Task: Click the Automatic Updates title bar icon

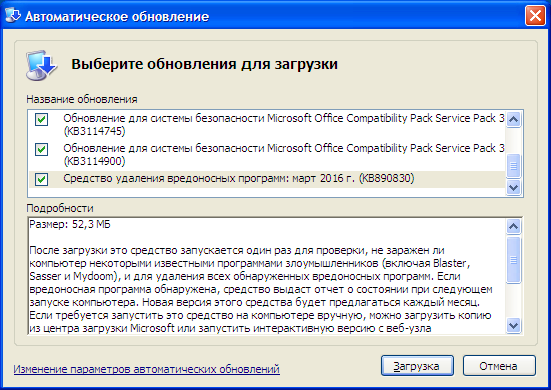Action: click(13, 16)
